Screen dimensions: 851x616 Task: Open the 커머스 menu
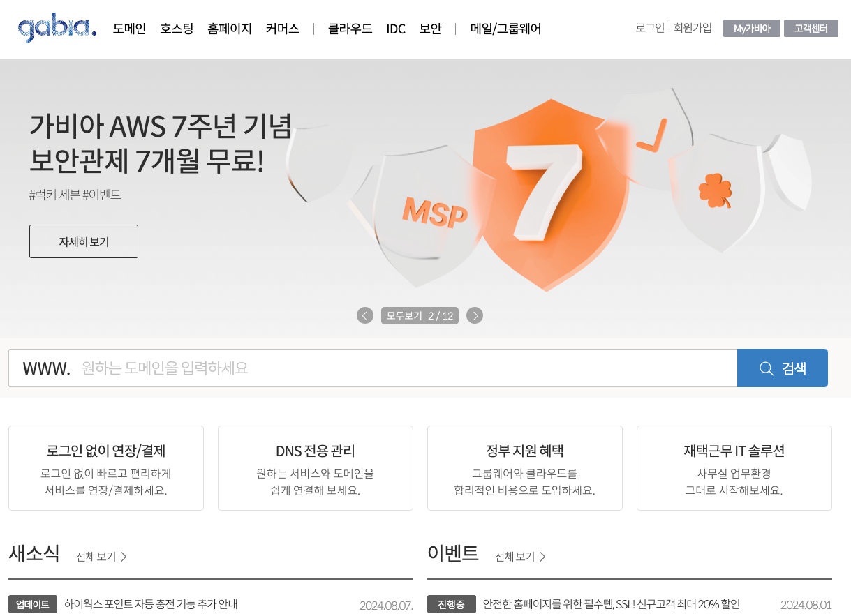(x=283, y=29)
